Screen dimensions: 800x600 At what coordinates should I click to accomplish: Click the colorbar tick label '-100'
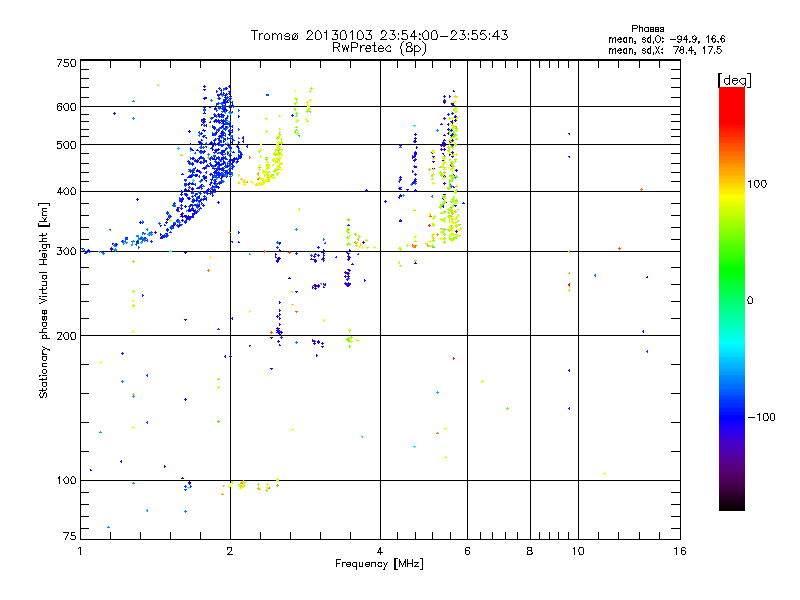point(761,417)
